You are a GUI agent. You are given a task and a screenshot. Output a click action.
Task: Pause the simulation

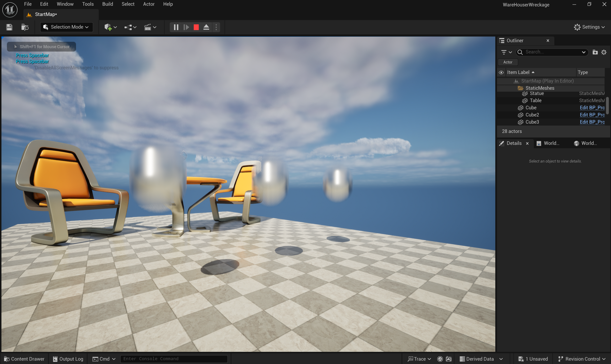[x=176, y=27]
